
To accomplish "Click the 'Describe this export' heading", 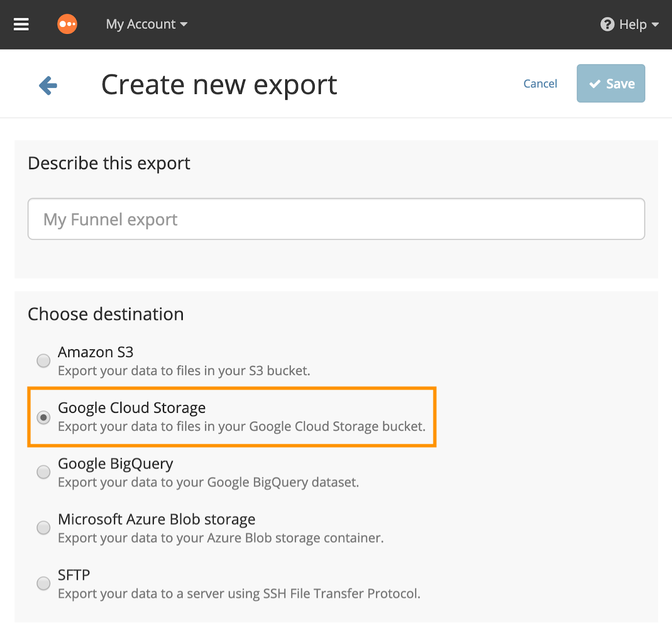I will click(x=109, y=164).
